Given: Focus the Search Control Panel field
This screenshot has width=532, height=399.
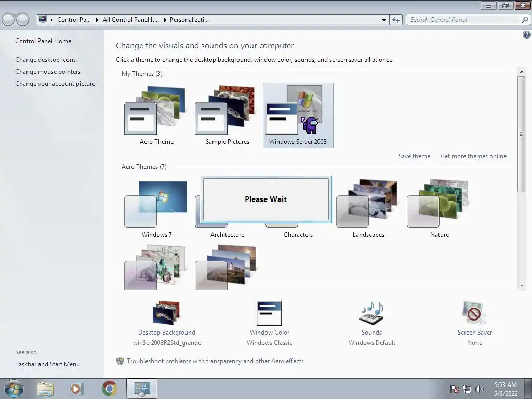Looking at the screenshot, I should point(463,20).
